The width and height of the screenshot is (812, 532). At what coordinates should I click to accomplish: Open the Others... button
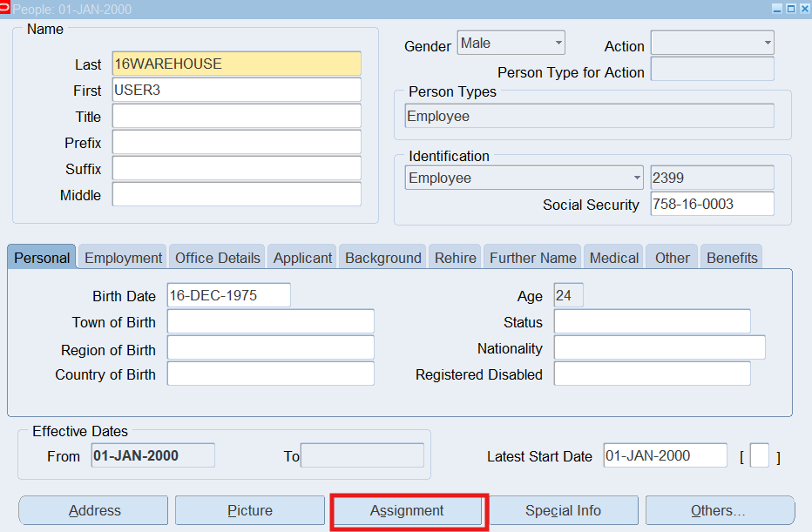[x=718, y=511]
